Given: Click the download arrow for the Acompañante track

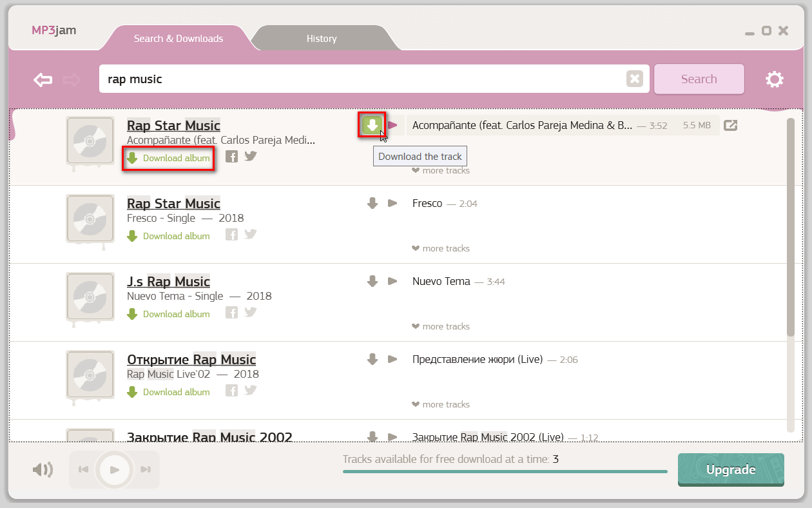Looking at the screenshot, I should pos(372,125).
